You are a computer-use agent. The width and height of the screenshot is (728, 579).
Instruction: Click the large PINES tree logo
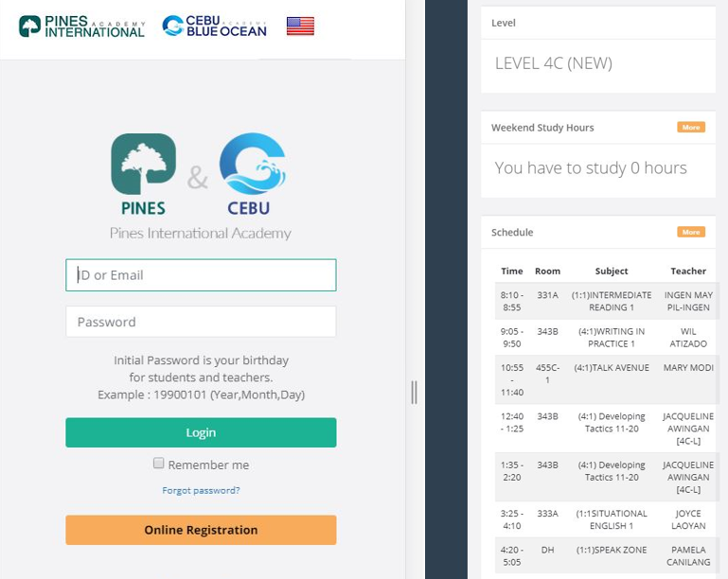(x=144, y=175)
